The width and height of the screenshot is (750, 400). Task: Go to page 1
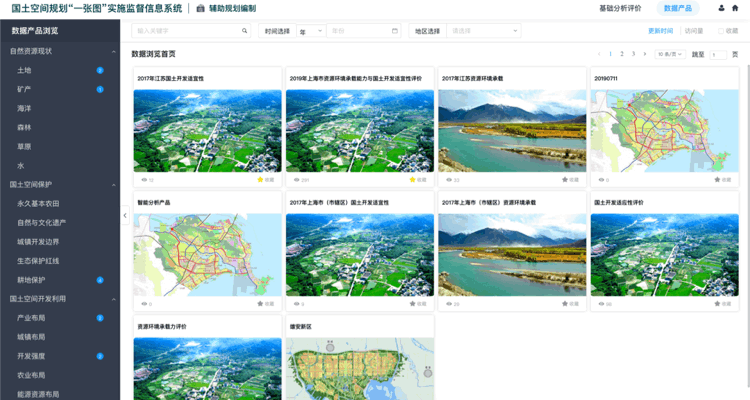[x=610, y=54]
